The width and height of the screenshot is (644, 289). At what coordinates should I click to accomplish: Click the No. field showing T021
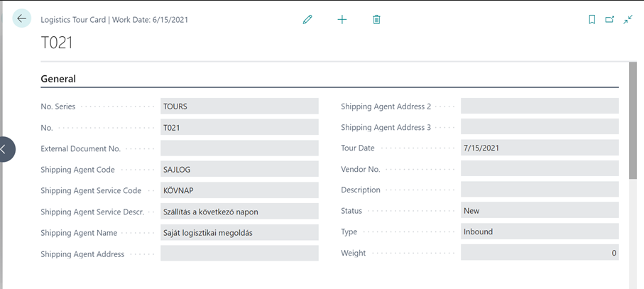[x=239, y=128]
